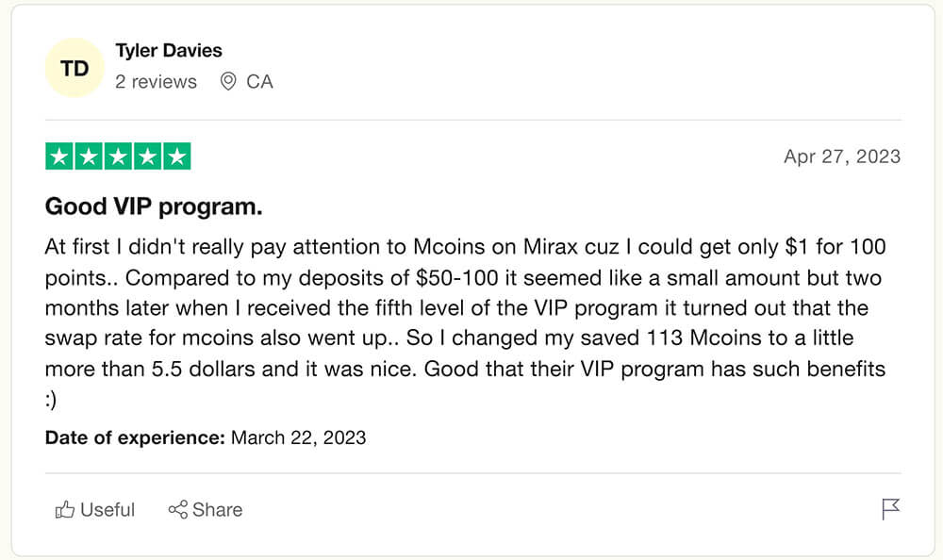The width and height of the screenshot is (943, 560).
Task: Click the share network icon
Action: (x=178, y=509)
